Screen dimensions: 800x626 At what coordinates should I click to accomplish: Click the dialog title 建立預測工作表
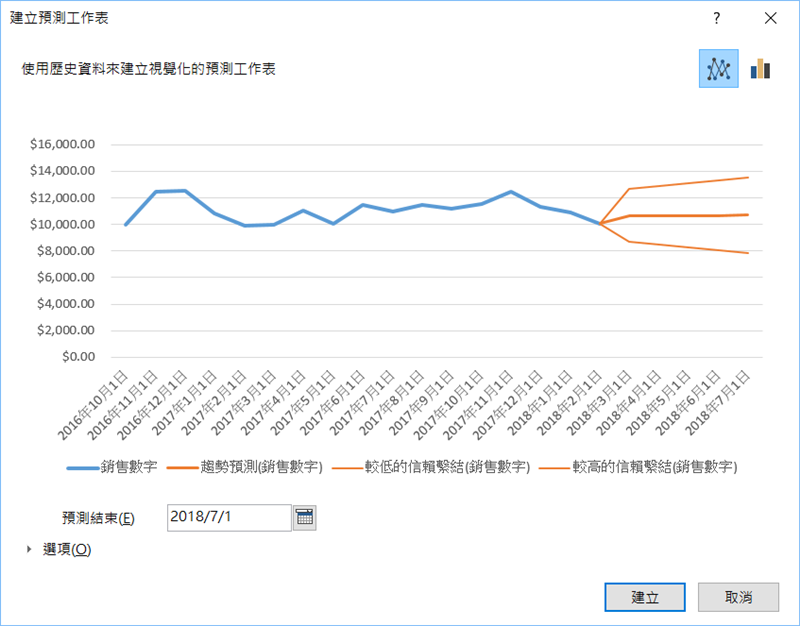(x=59, y=18)
